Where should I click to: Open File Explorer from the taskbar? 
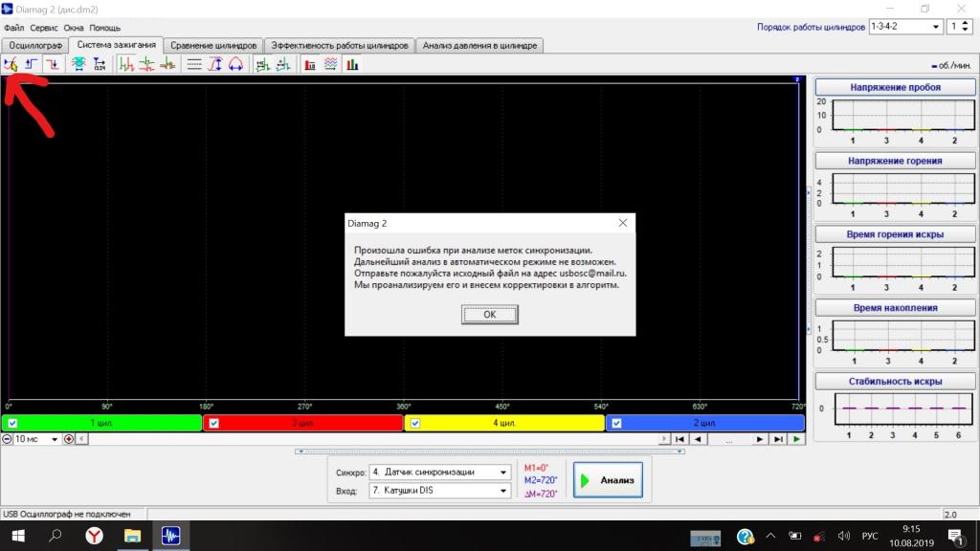tap(132, 536)
